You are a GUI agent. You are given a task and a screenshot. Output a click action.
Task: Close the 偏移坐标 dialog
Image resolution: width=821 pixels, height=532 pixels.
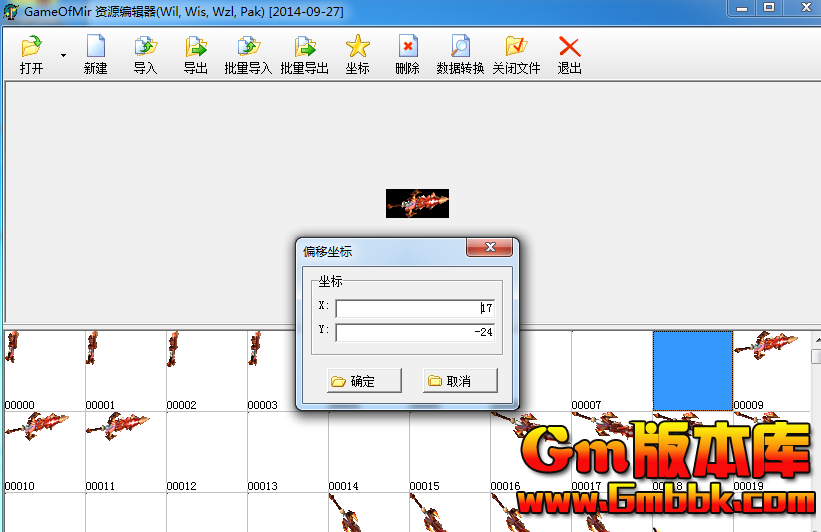489,248
